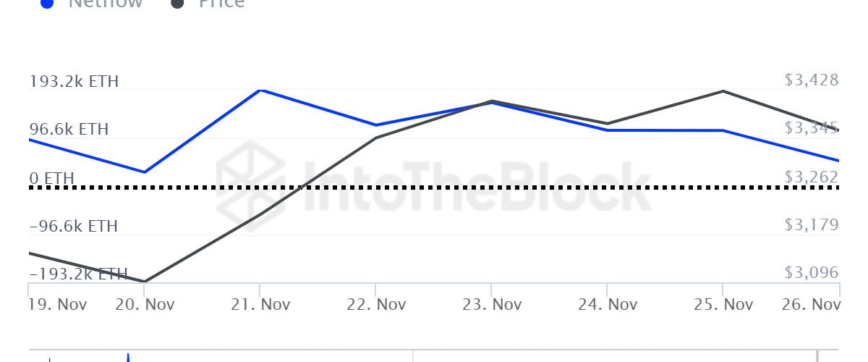868x362 pixels.
Task: Click the 24. Nov x-axis label
Action: 608,305
